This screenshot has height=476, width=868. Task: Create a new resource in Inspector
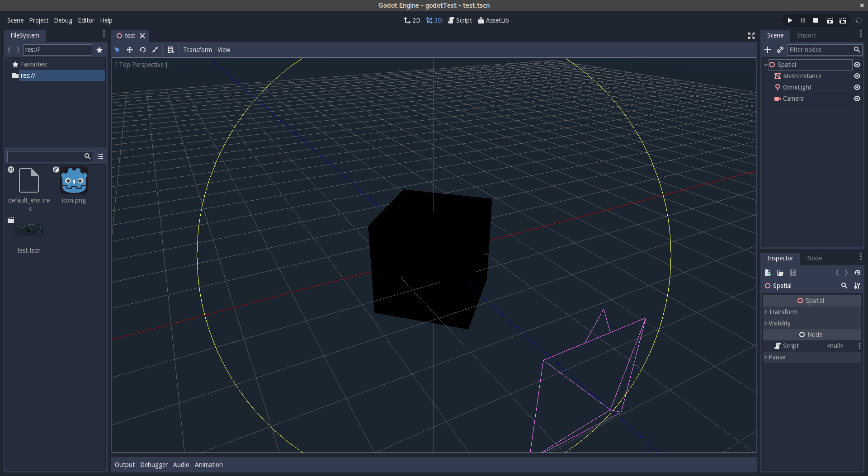[768, 273]
